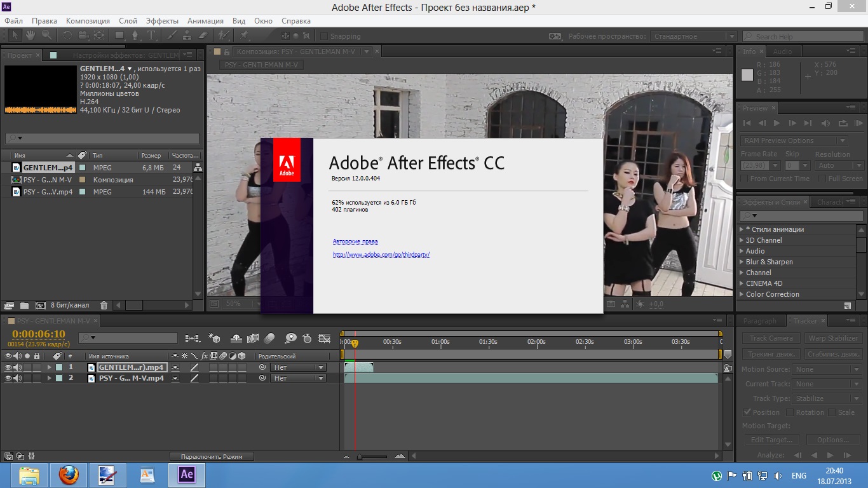Open the Workspace dropdown showing Стандартное

pyautogui.click(x=693, y=36)
